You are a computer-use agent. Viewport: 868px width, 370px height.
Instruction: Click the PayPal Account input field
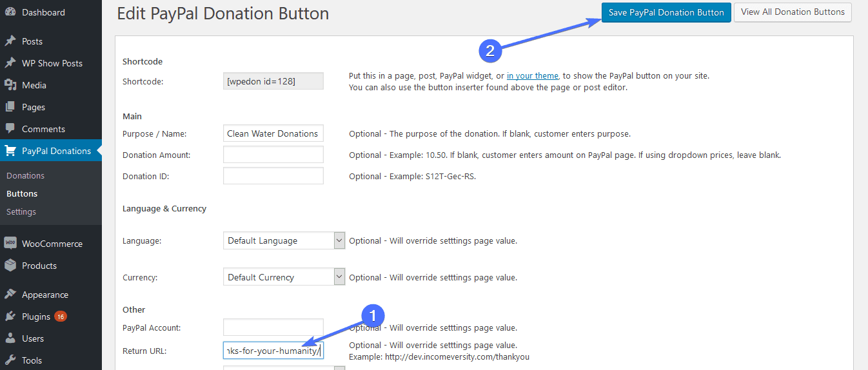coord(273,327)
